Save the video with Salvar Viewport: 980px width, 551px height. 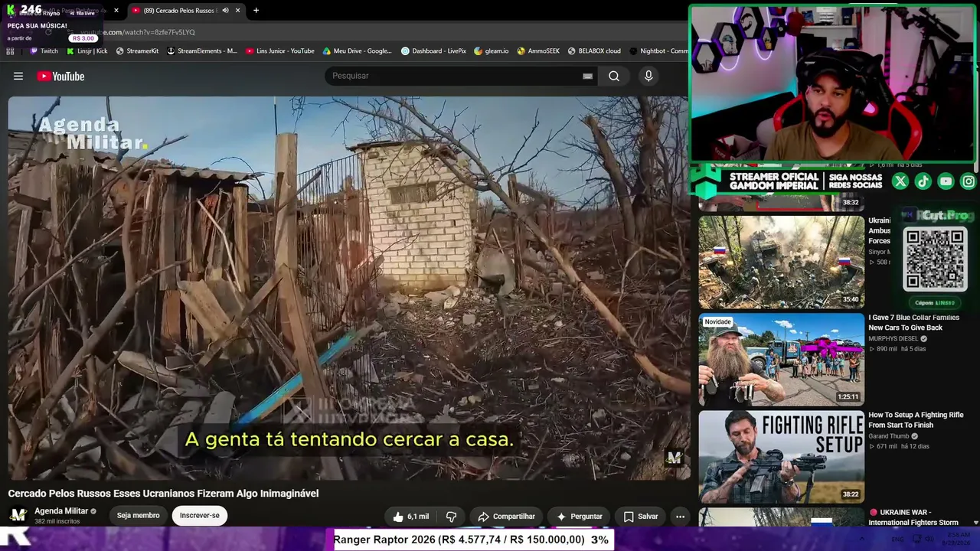640,517
